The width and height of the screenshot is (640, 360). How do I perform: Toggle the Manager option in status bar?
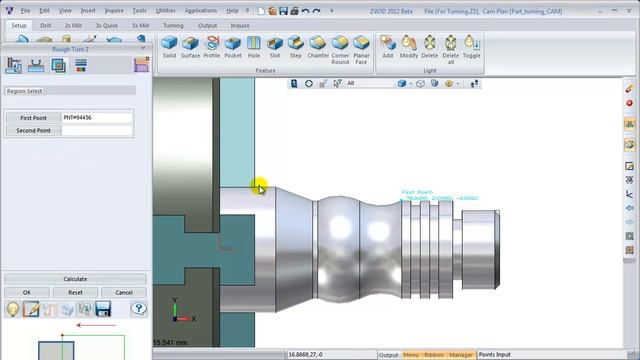[x=461, y=355]
